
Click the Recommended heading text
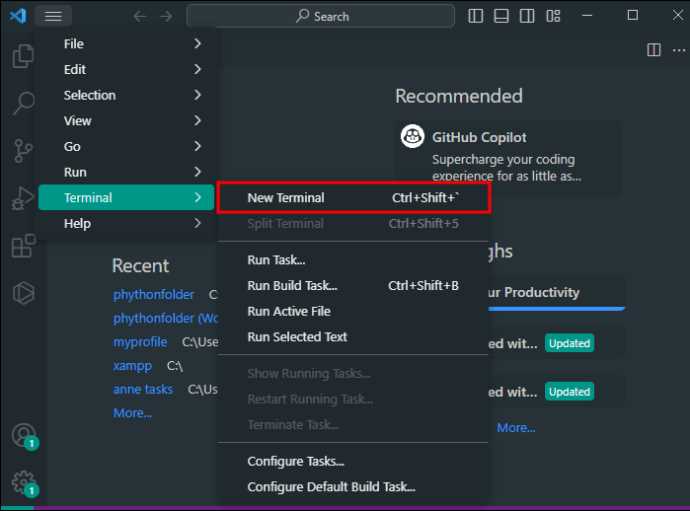[x=459, y=96]
